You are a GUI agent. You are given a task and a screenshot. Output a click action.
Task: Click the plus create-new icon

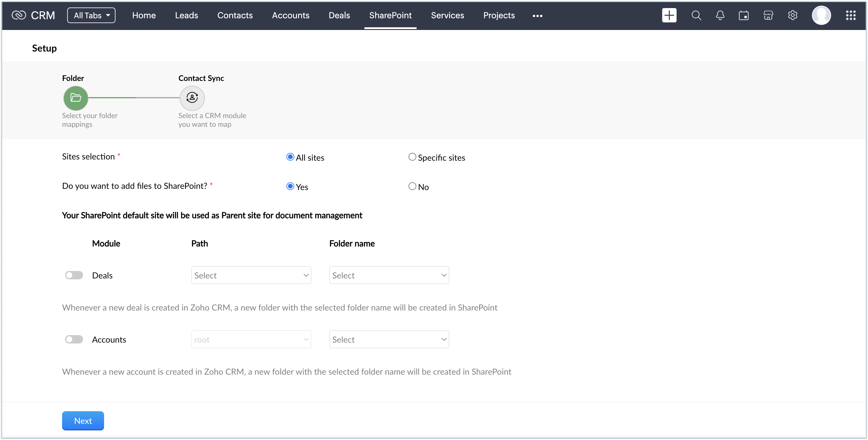coord(669,16)
